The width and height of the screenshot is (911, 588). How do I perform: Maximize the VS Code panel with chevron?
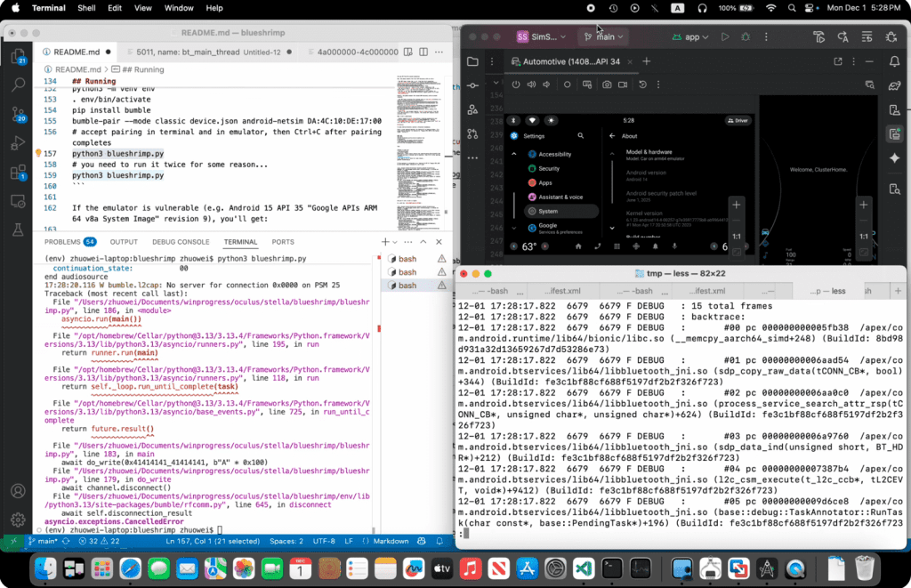(423, 242)
